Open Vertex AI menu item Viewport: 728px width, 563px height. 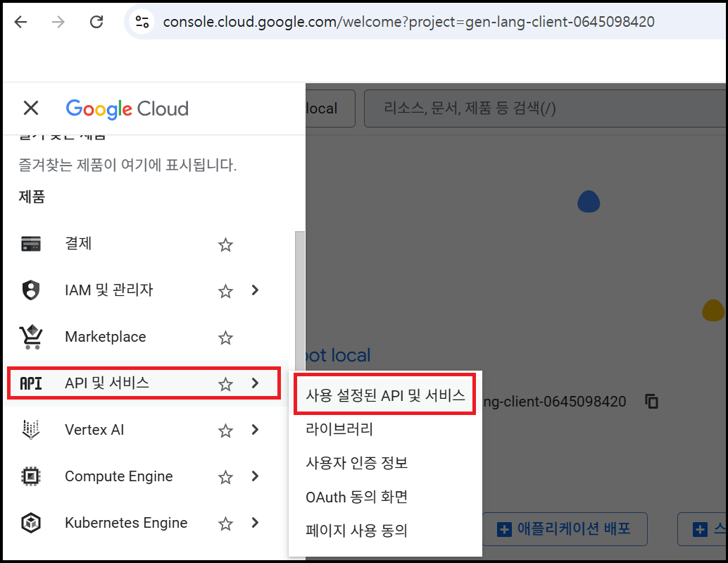pyautogui.click(x=95, y=430)
